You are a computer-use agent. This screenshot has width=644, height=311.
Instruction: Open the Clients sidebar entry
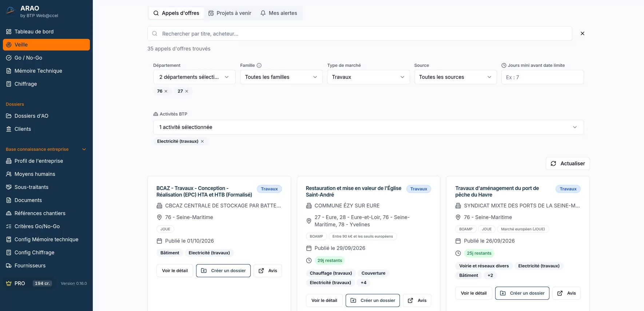pyautogui.click(x=46, y=129)
